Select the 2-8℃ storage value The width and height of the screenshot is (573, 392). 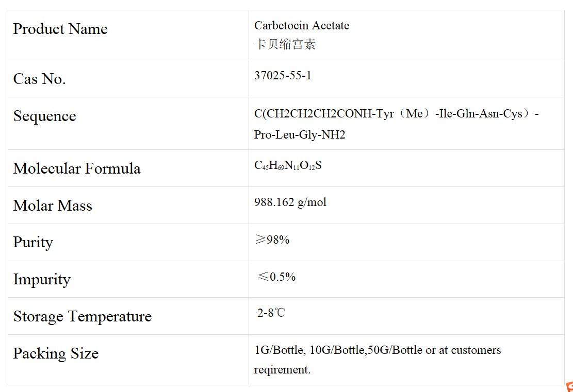(x=271, y=313)
